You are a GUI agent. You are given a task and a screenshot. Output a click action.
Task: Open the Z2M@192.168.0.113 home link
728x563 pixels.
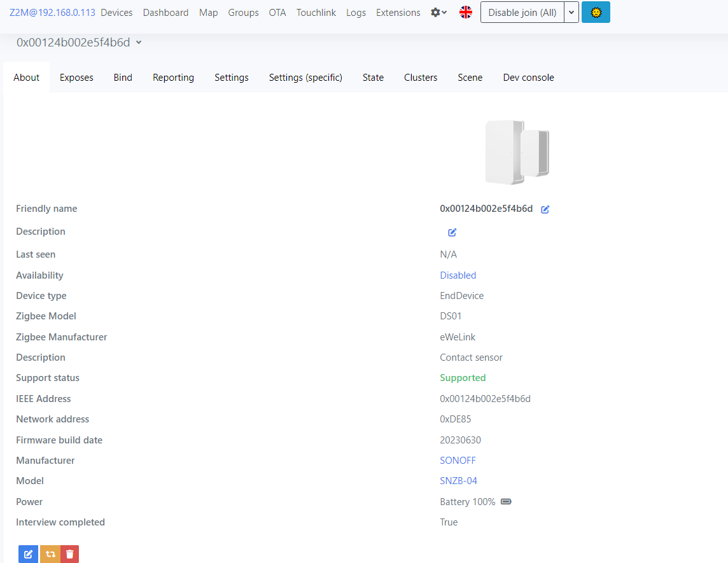52,13
